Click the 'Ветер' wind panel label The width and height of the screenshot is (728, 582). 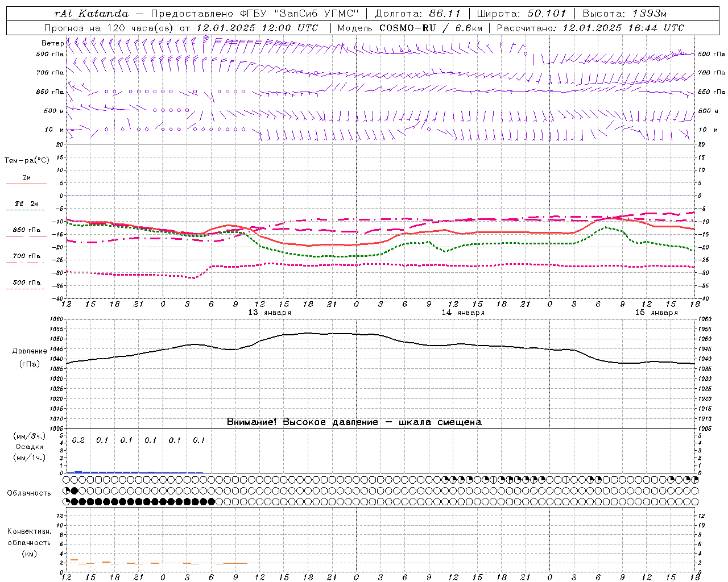point(52,43)
